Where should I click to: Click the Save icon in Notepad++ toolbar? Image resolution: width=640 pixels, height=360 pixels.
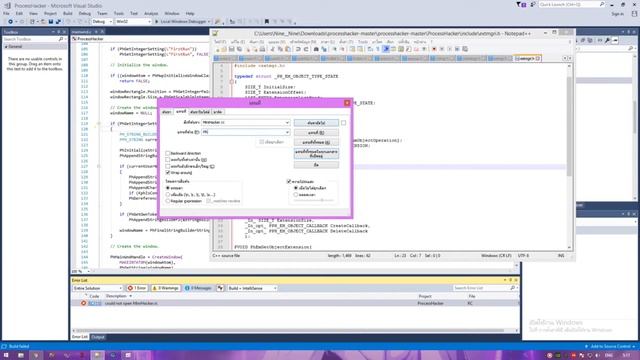(232, 49)
